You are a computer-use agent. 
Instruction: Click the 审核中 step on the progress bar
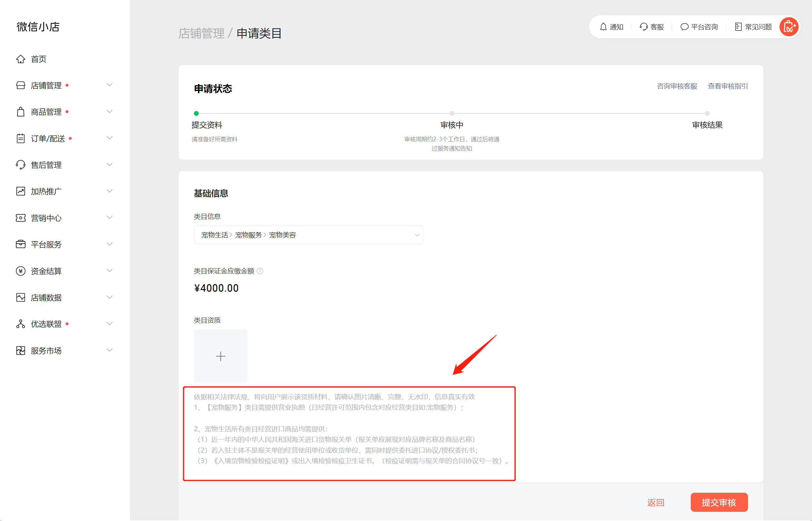pyautogui.click(x=452, y=114)
